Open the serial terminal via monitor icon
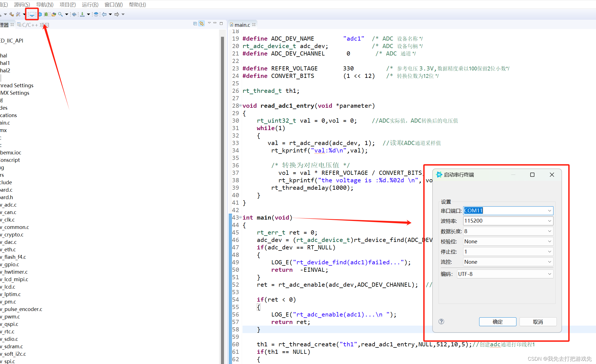This screenshot has width=596, height=364. 32,14
